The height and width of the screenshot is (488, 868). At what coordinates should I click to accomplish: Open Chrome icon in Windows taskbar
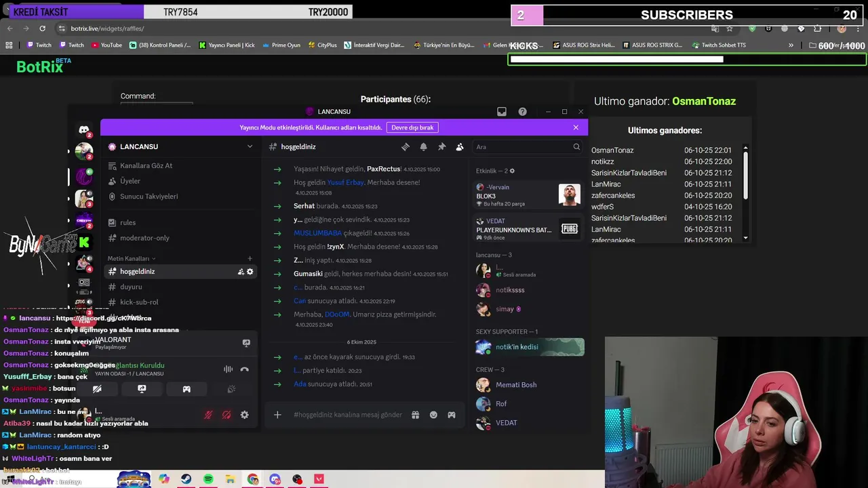click(253, 479)
